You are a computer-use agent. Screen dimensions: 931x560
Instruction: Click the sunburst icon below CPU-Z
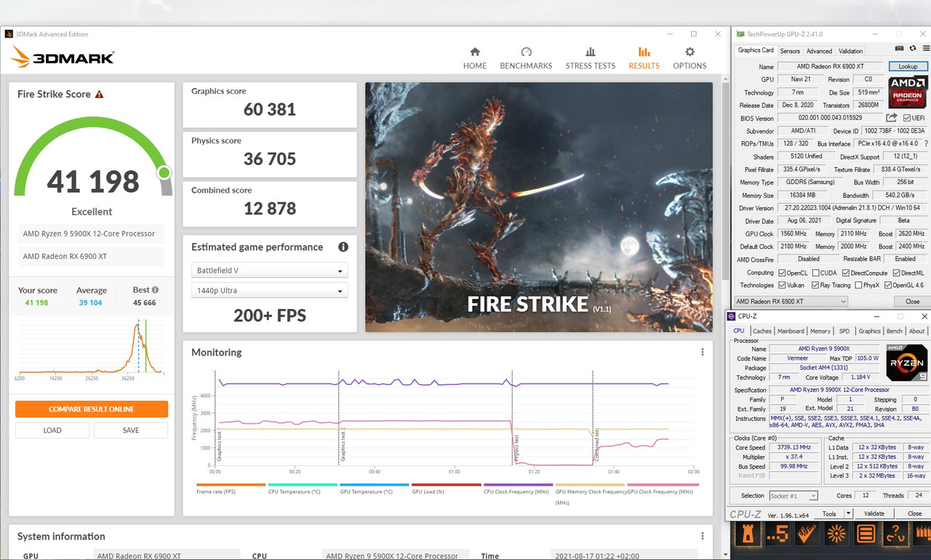click(836, 535)
